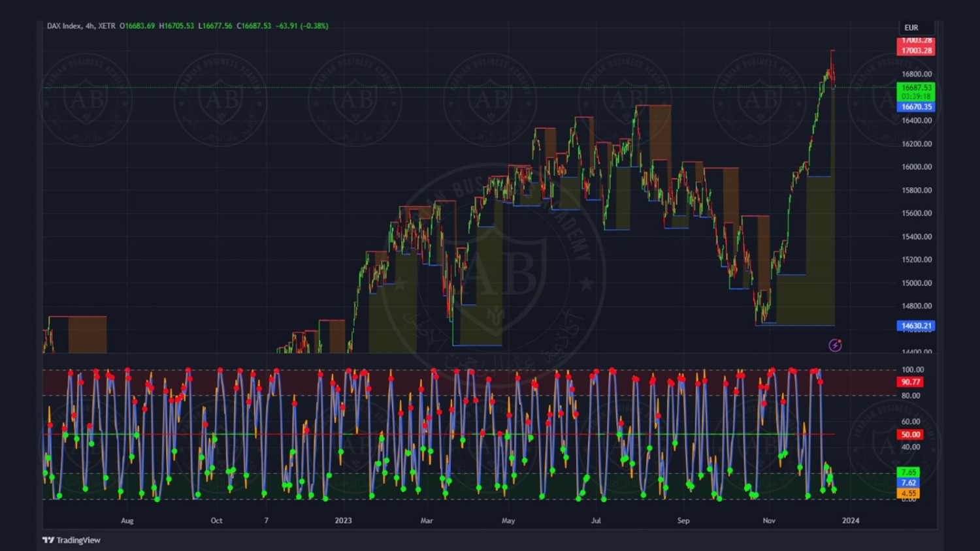Click the 7 date label on time axis

point(266,521)
